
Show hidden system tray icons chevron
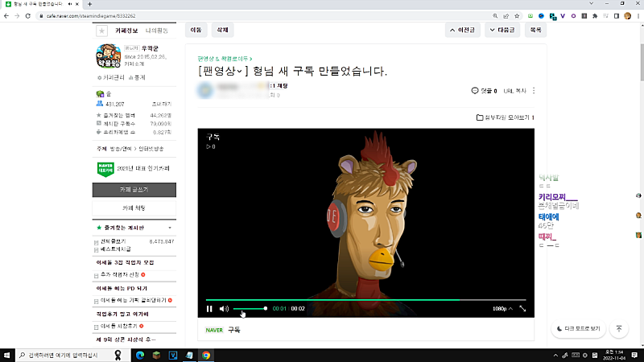tap(555, 356)
